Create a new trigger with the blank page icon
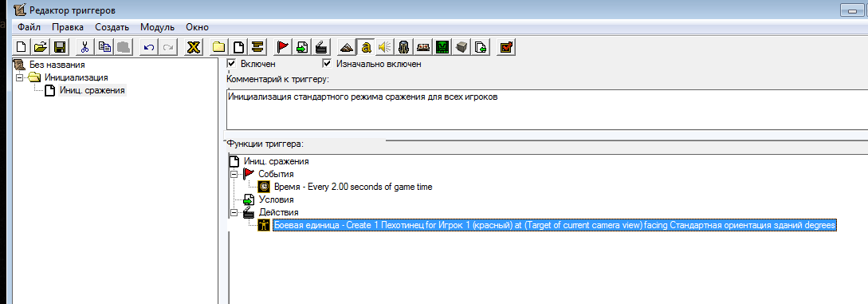 [238, 46]
